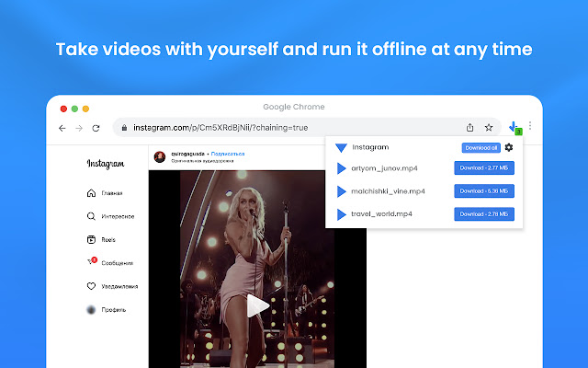Screen dimensions: 588x368
Task: Open the video downloader extension icon
Action: 514,128
